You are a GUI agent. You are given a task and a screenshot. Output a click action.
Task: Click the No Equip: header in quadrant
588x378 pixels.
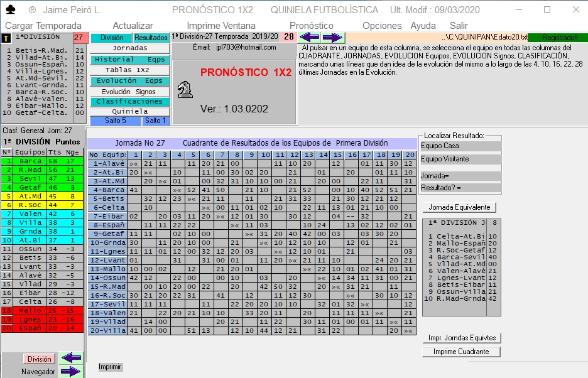pos(107,155)
